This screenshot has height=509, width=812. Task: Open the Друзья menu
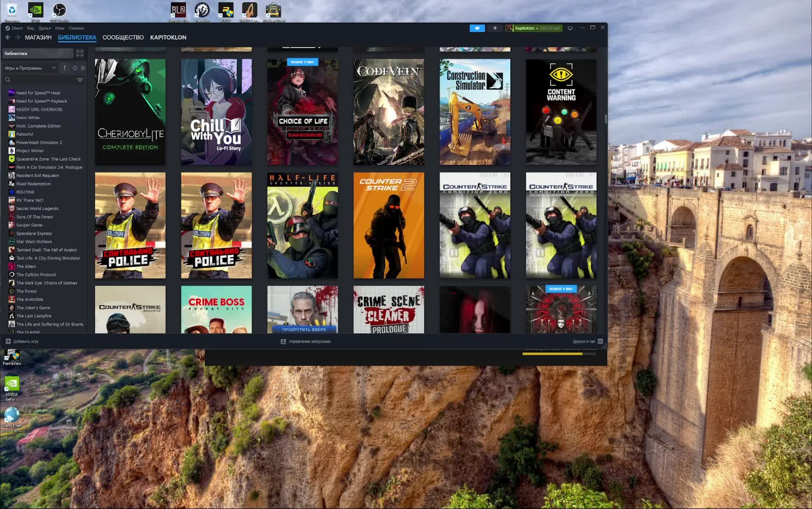pyautogui.click(x=45, y=28)
